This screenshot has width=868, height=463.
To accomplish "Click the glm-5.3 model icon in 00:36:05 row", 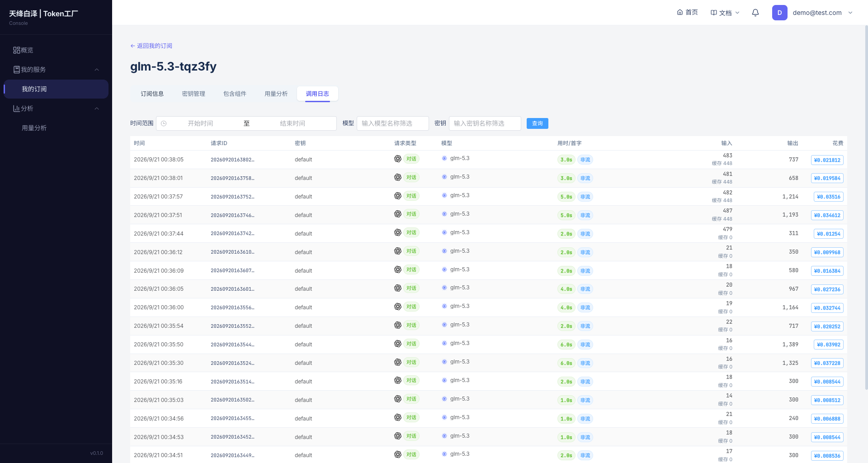I will point(444,288).
